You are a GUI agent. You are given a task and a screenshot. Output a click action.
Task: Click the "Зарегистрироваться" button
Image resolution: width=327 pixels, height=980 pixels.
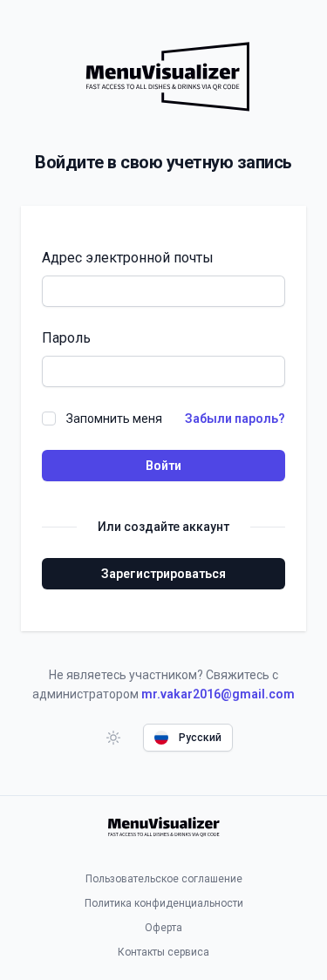(163, 574)
